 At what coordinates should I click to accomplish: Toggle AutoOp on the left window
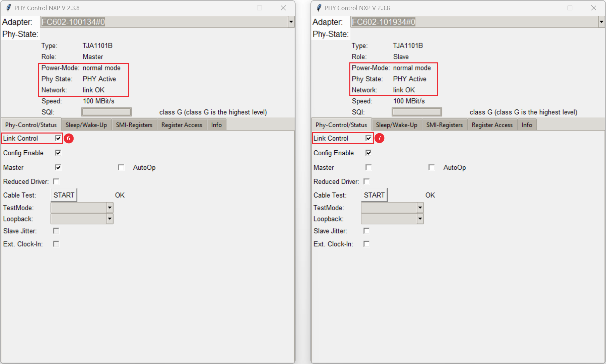[x=121, y=167]
